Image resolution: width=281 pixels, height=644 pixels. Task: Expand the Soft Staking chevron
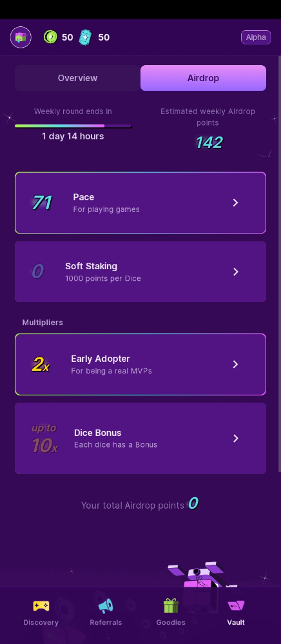tap(235, 272)
